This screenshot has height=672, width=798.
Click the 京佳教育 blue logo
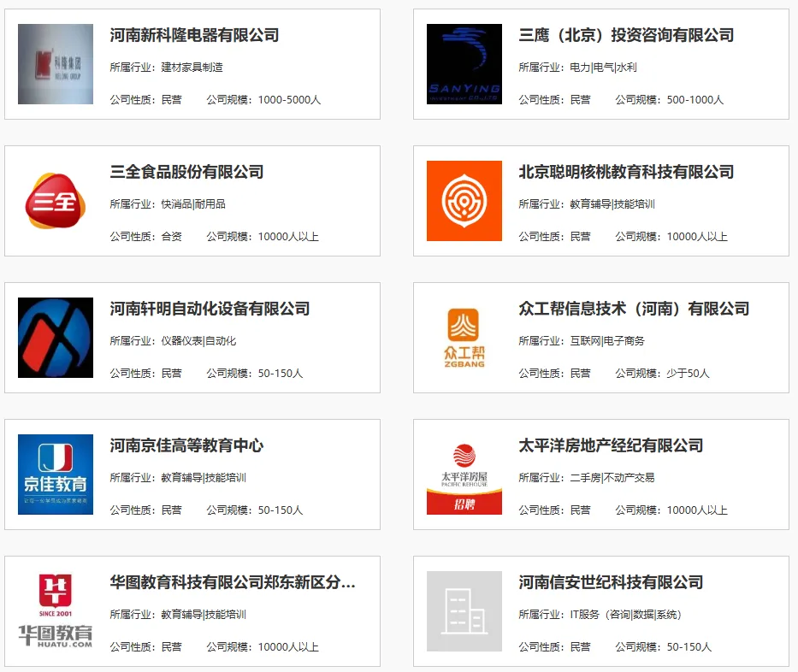point(56,475)
